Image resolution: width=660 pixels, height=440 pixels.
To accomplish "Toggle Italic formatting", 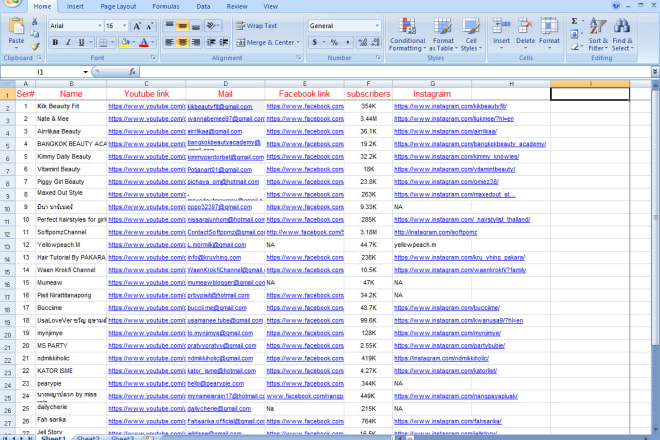I will [x=68, y=43].
